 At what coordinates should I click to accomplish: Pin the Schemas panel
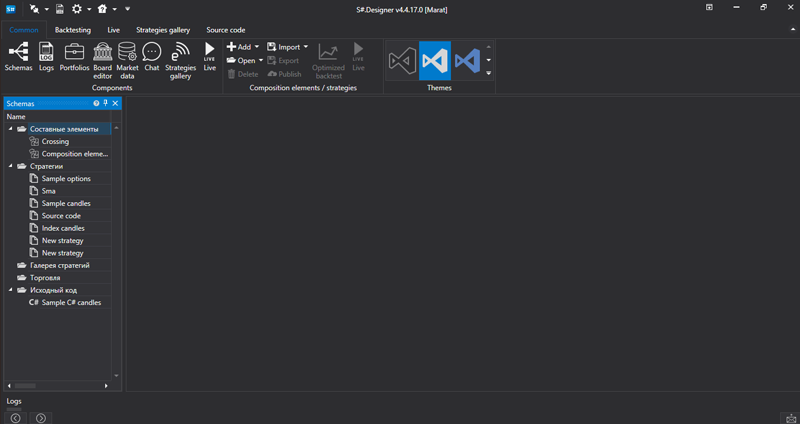click(x=106, y=103)
